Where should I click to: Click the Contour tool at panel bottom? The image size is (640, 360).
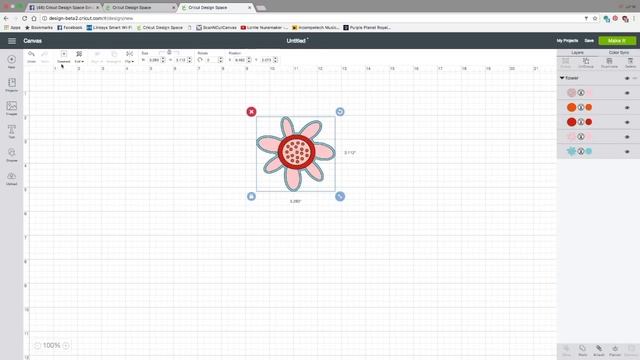[631, 351]
